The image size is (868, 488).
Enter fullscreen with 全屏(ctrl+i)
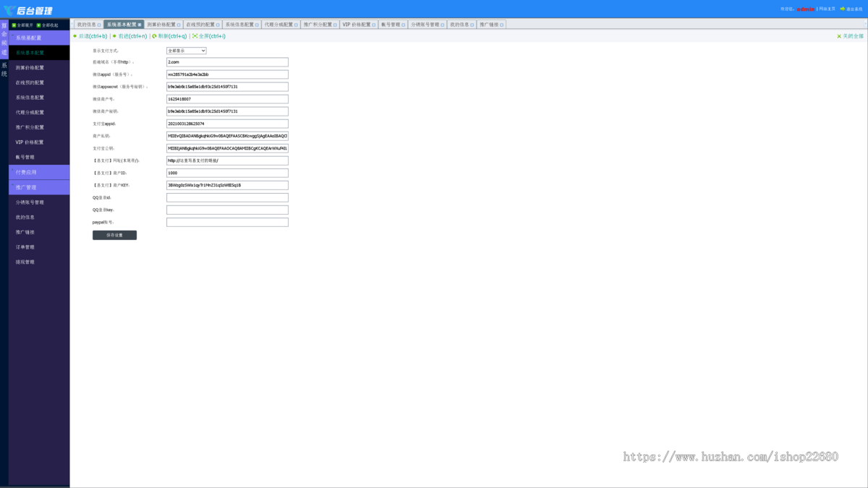tap(209, 36)
